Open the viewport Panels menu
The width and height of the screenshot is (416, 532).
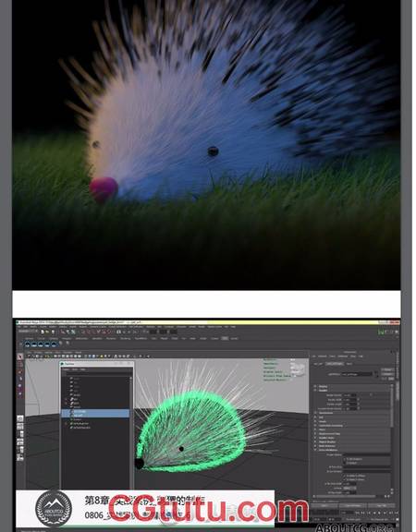pos(79,352)
